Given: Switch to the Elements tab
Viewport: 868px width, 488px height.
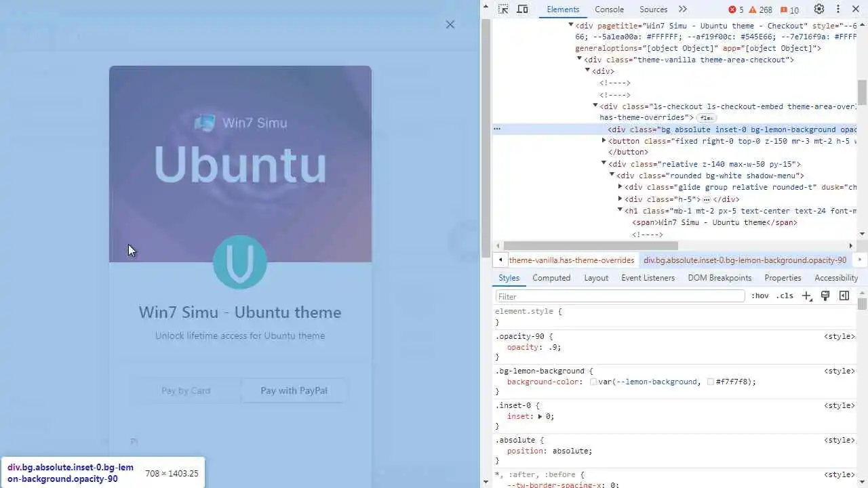Looking at the screenshot, I should pos(563,9).
